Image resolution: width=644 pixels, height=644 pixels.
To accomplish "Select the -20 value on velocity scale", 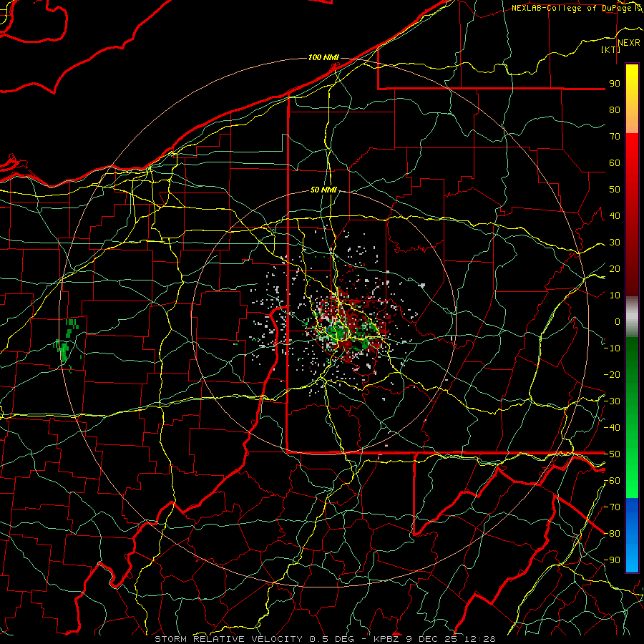I will point(612,374).
